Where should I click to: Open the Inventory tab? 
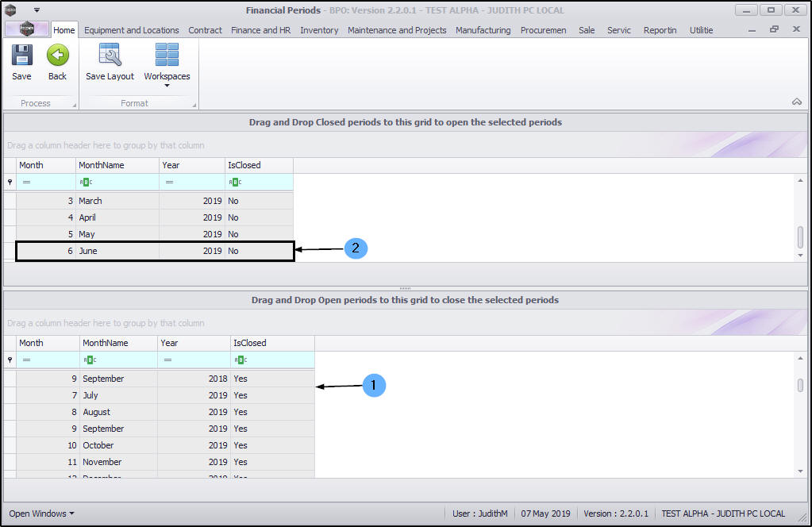pyautogui.click(x=319, y=30)
